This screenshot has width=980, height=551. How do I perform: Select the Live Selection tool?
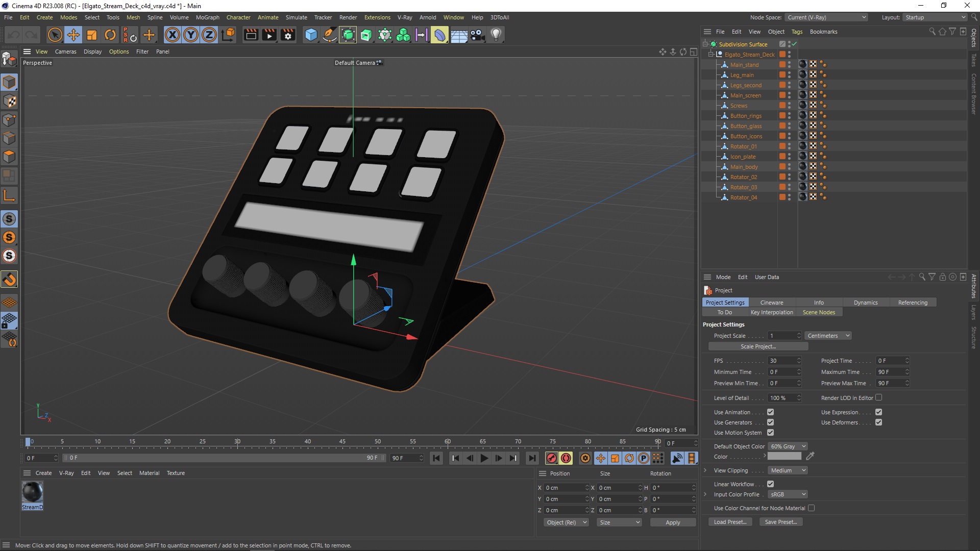55,35
